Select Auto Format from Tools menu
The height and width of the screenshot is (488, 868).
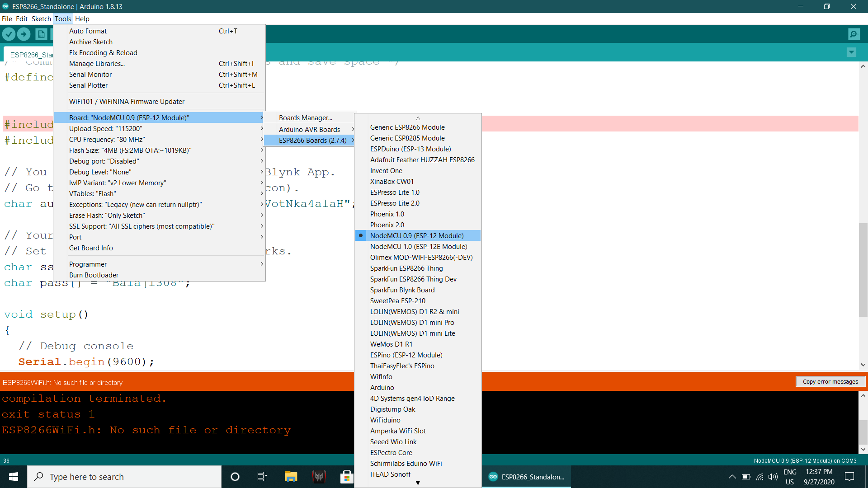pos(159,31)
